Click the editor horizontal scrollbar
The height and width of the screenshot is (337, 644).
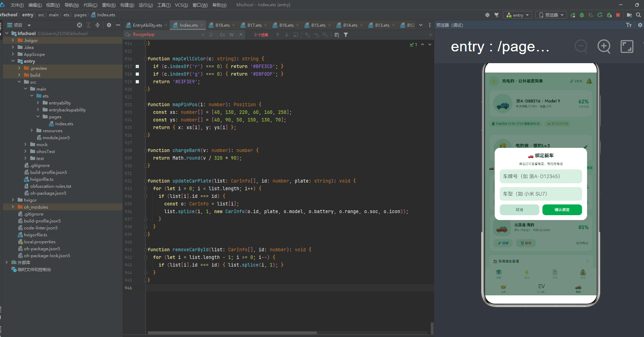[233, 333]
